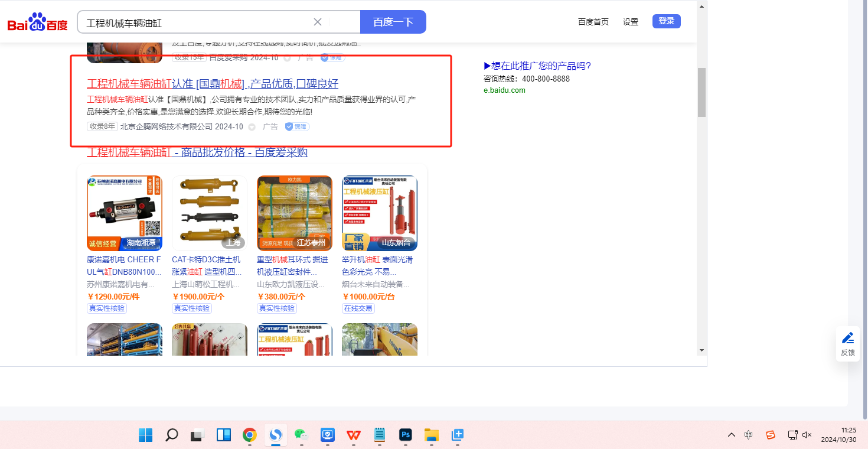
Task: Click the scrollbar up arrow
Action: [701, 7]
